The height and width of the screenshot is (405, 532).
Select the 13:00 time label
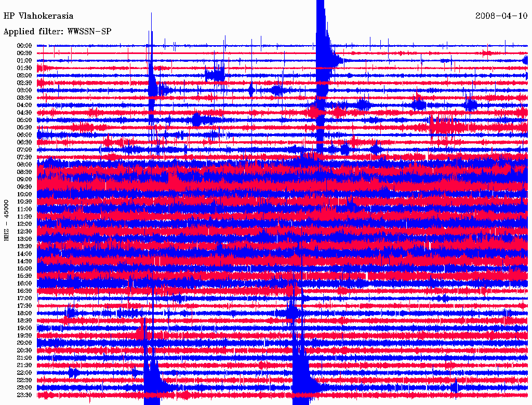24,239
